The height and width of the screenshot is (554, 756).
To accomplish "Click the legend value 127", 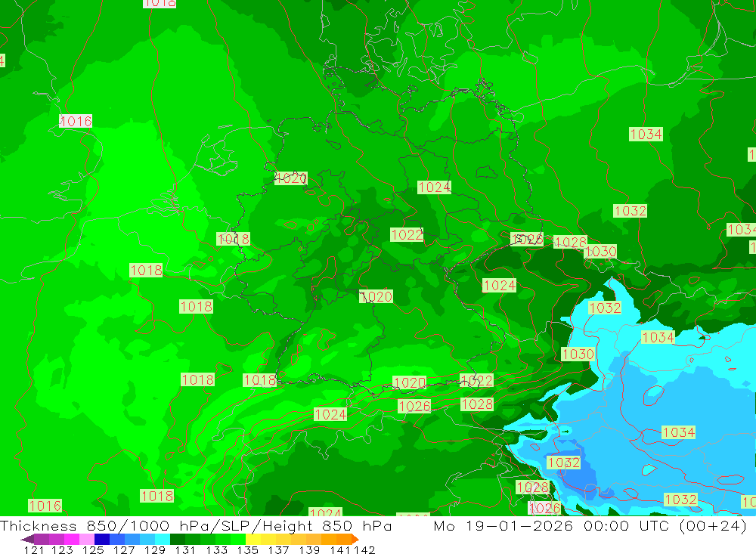I will (x=124, y=549).
